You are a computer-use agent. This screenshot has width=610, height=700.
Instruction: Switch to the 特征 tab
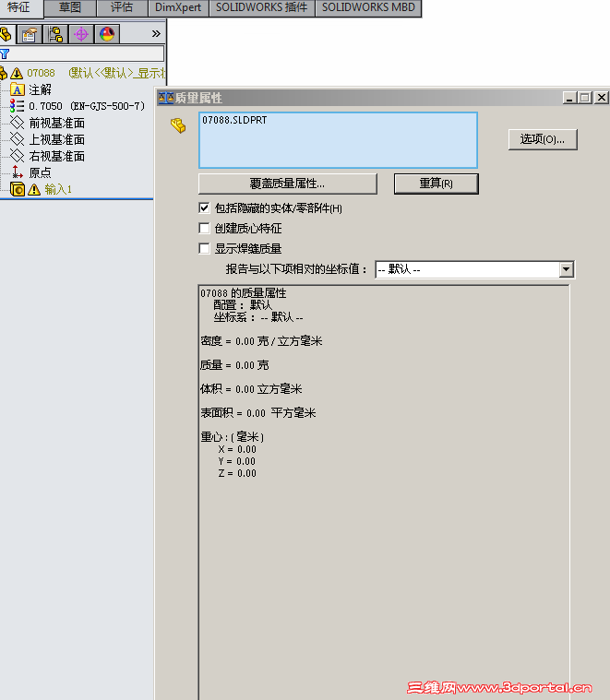18,7
